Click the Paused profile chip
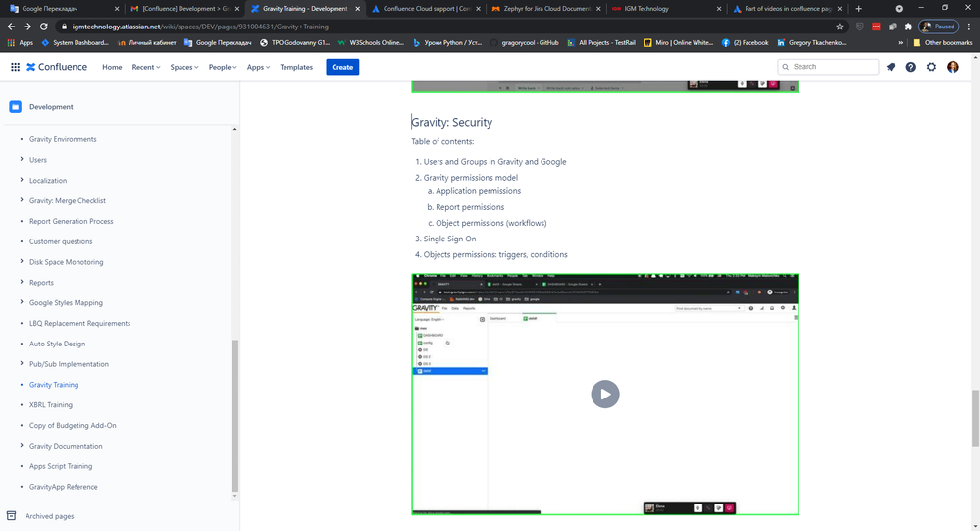Image resolution: width=980 pixels, height=531 pixels. (939, 27)
